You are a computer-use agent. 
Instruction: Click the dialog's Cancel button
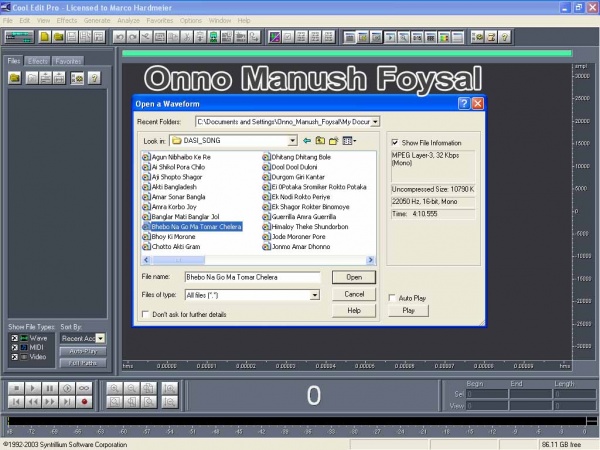(x=354, y=294)
